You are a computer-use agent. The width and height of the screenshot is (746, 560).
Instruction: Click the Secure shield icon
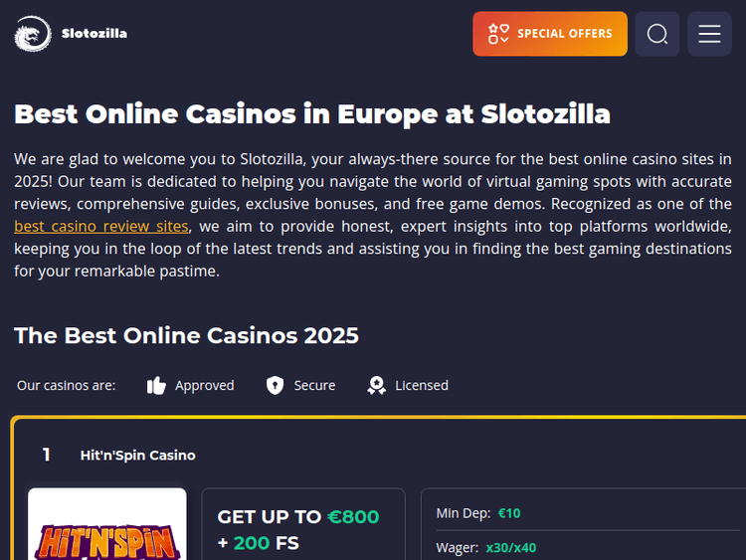click(276, 386)
